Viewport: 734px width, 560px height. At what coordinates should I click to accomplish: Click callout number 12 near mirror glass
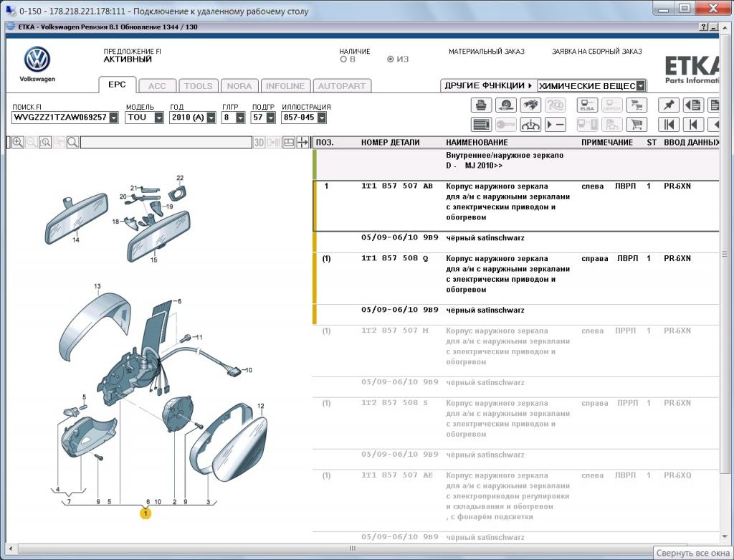[x=261, y=406]
